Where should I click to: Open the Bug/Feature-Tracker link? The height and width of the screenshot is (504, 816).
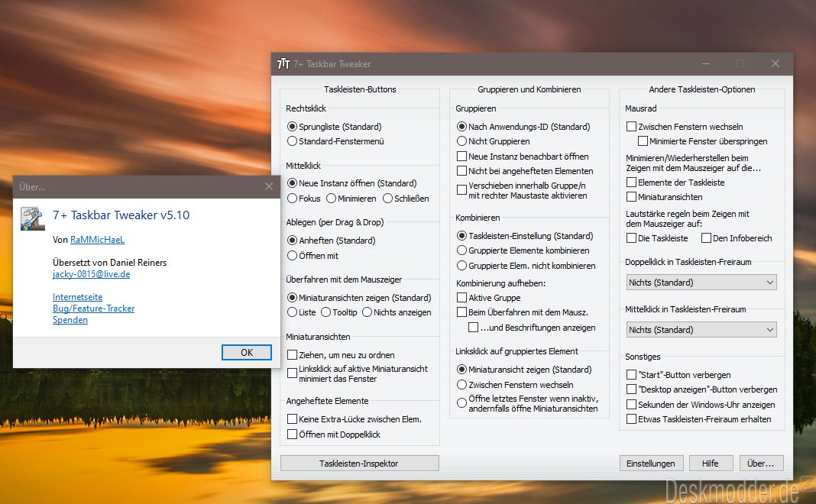[x=94, y=309]
